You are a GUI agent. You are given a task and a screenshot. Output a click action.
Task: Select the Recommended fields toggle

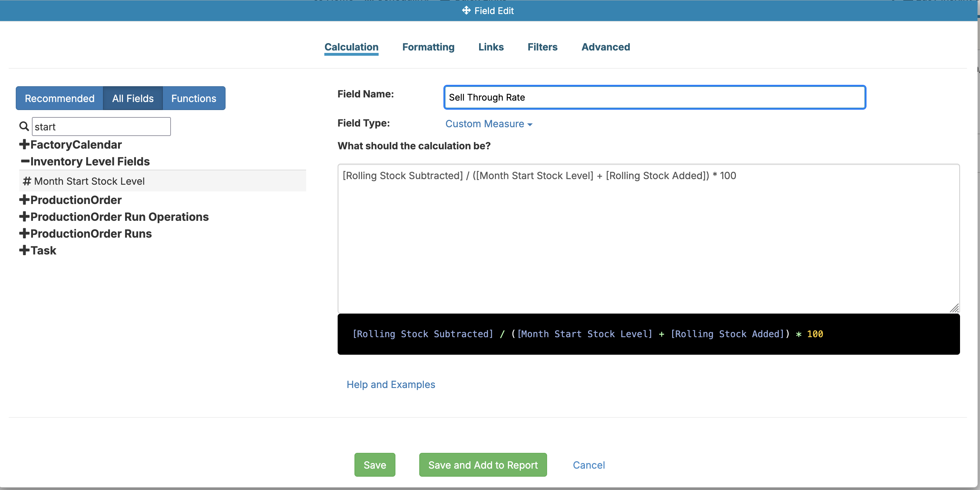point(59,98)
